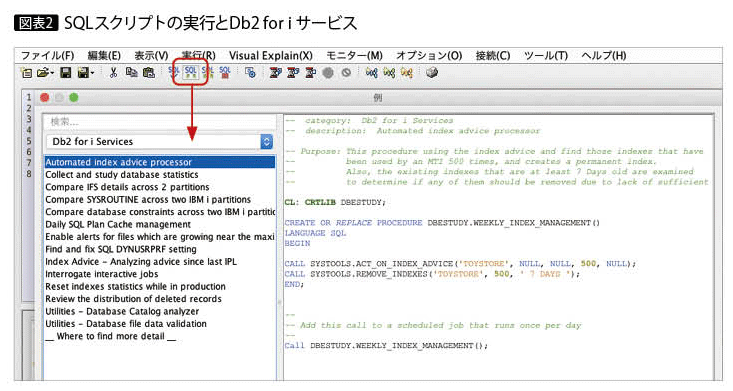Open the Db2 for i Services combo box
This screenshot has height=391, width=733.
159,142
